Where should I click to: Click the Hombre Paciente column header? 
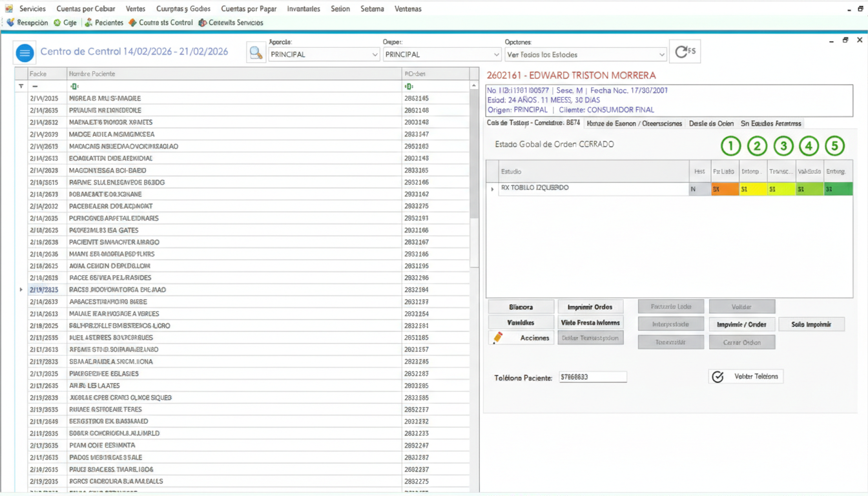pyautogui.click(x=234, y=74)
